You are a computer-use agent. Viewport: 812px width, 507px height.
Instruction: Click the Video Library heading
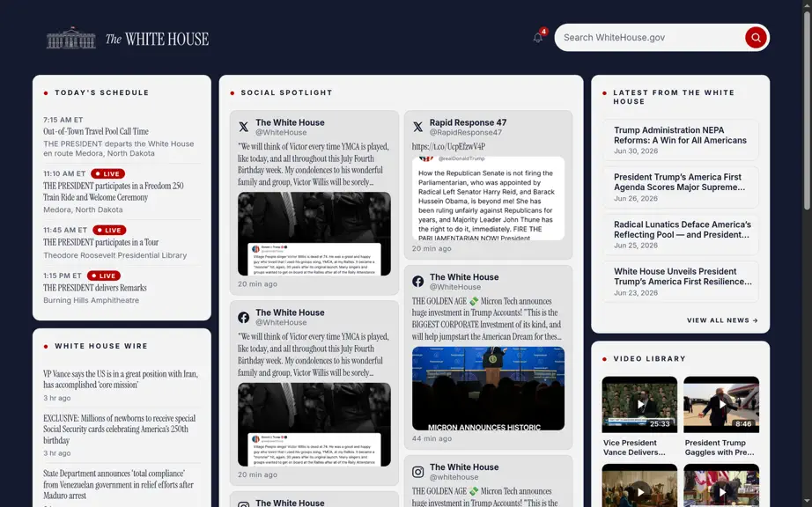[x=649, y=358]
